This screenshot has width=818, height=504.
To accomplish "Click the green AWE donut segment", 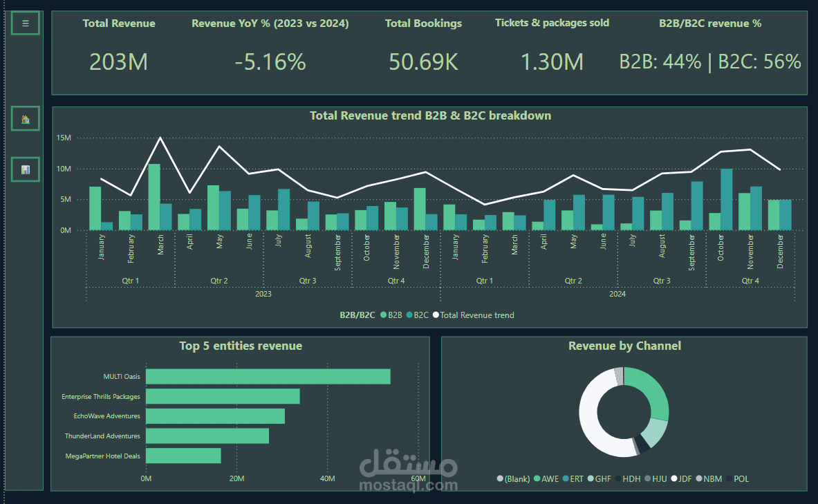I will (x=653, y=388).
